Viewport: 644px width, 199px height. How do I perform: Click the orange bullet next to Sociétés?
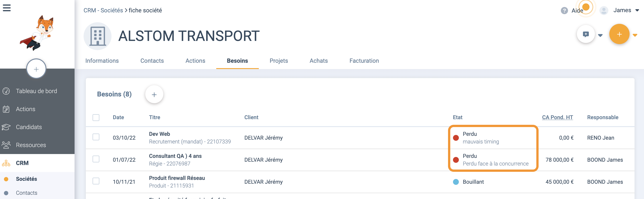pyautogui.click(x=6, y=179)
